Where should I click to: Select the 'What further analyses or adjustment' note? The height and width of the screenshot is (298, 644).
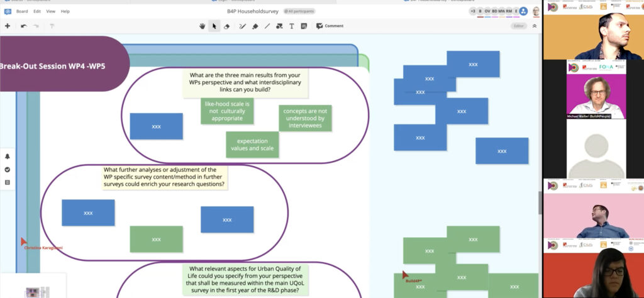[x=164, y=177]
